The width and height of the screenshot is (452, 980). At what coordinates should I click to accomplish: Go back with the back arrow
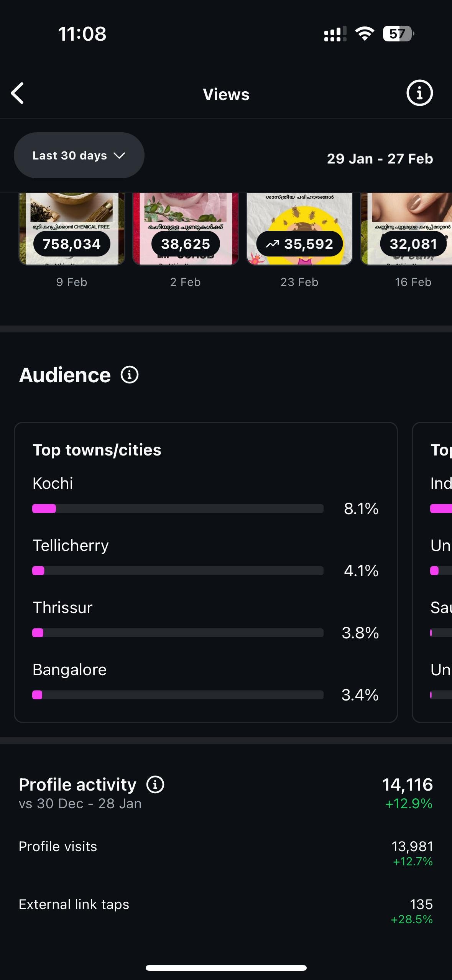pos(18,93)
